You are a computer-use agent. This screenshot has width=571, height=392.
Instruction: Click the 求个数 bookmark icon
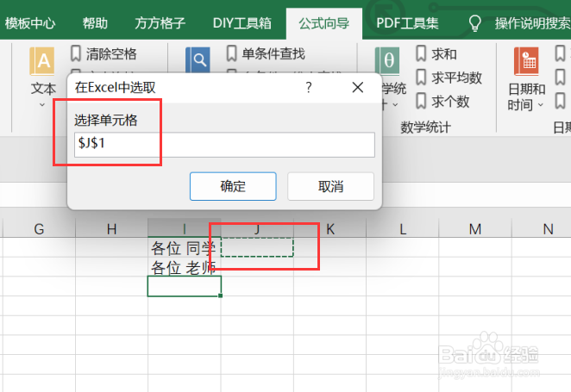(x=421, y=101)
